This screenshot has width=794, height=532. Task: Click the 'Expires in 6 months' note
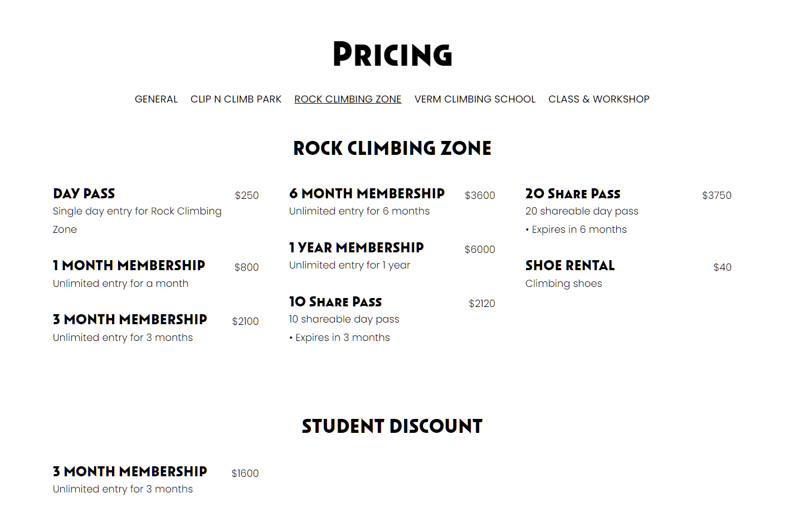[x=576, y=230]
